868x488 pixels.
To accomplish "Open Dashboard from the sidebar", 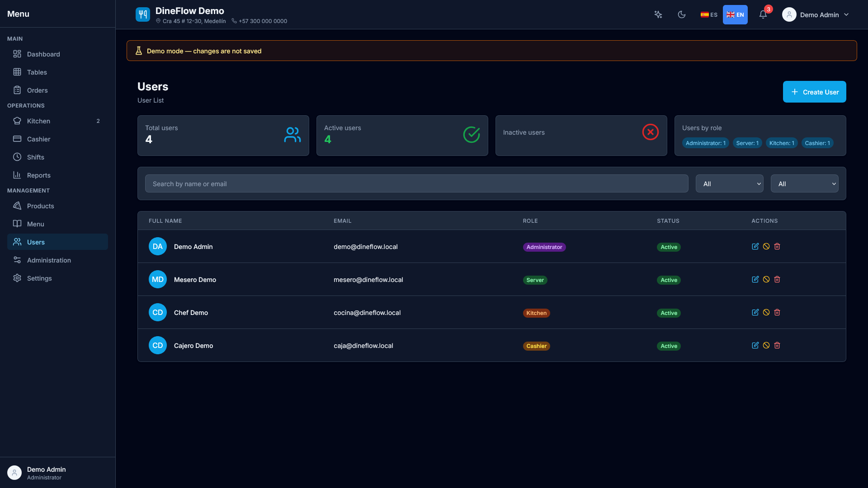I will pos(57,54).
